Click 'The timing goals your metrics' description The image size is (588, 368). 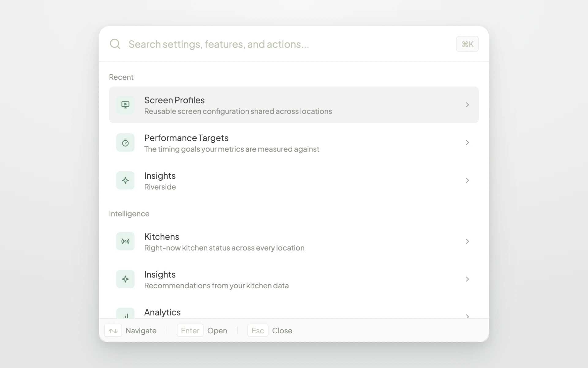point(232,149)
